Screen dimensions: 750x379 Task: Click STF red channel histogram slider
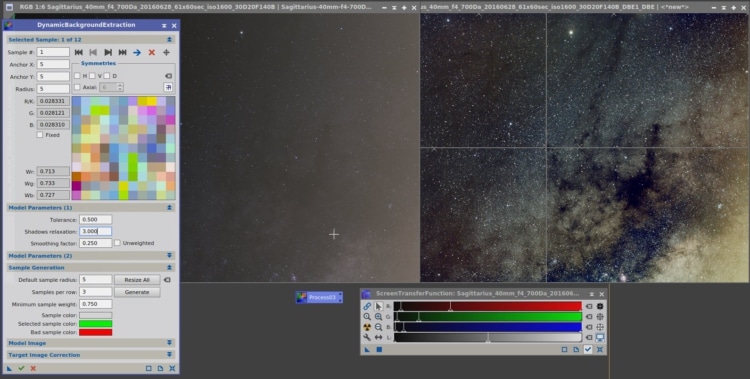(487, 306)
